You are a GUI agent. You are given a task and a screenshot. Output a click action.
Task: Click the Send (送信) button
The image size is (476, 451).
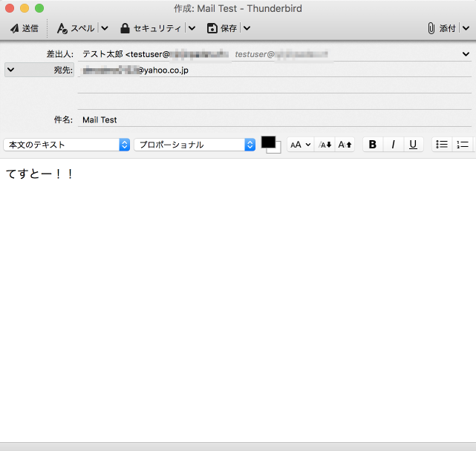point(25,28)
